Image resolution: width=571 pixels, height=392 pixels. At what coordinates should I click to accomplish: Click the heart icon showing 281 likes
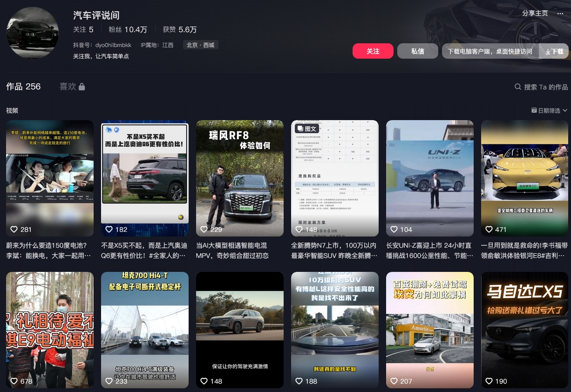[x=14, y=230]
